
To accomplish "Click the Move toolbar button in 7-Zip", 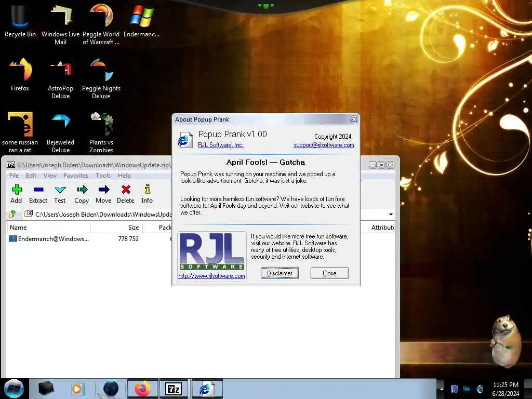I will (103, 194).
